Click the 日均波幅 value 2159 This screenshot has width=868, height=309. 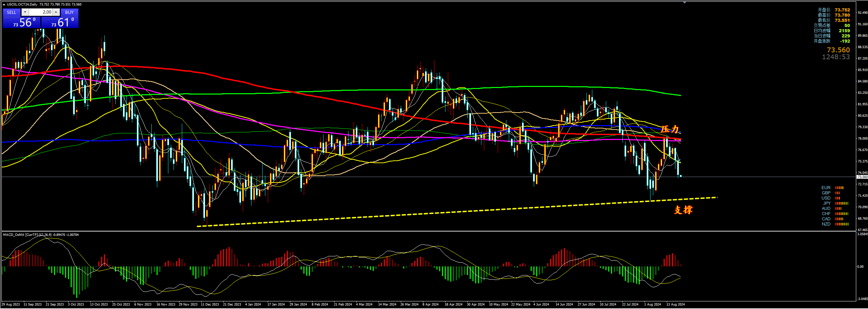pyautogui.click(x=844, y=31)
